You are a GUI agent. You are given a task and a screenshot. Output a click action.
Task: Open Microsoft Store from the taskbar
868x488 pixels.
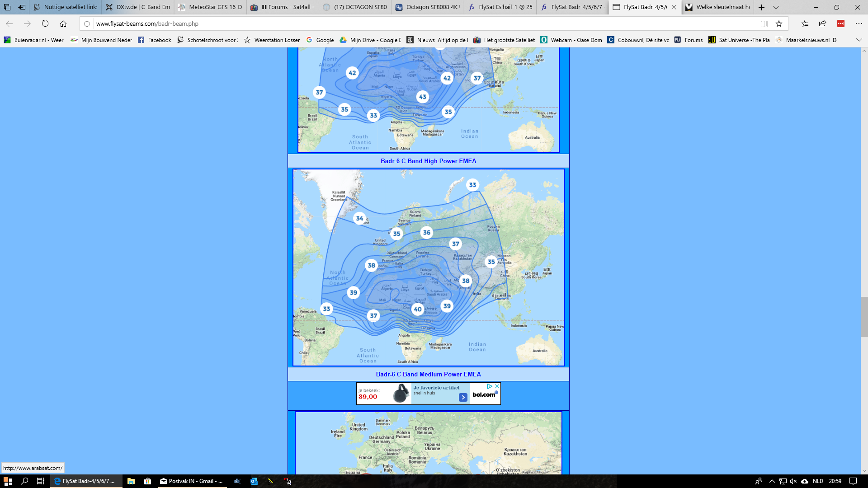click(x=147, y=481)
